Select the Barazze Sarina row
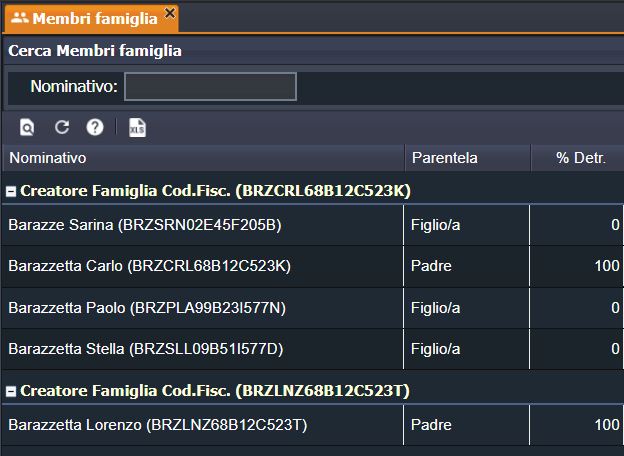 (313, 225)
